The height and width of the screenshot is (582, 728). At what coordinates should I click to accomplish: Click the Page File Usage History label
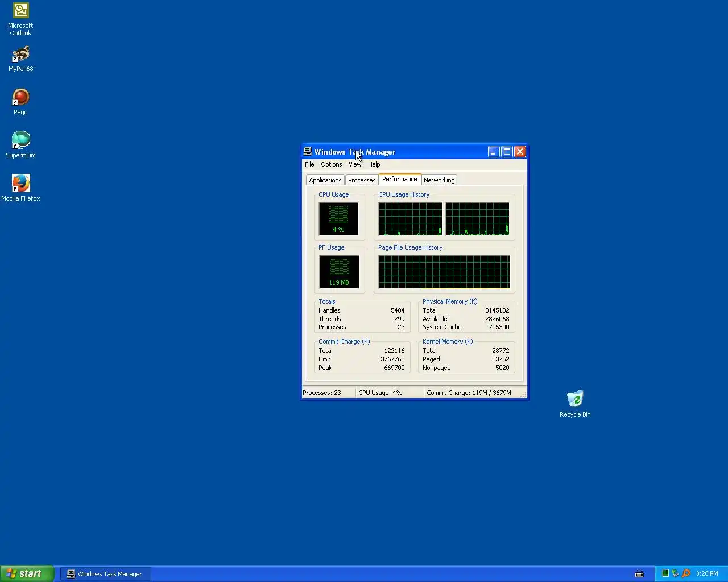410,247
